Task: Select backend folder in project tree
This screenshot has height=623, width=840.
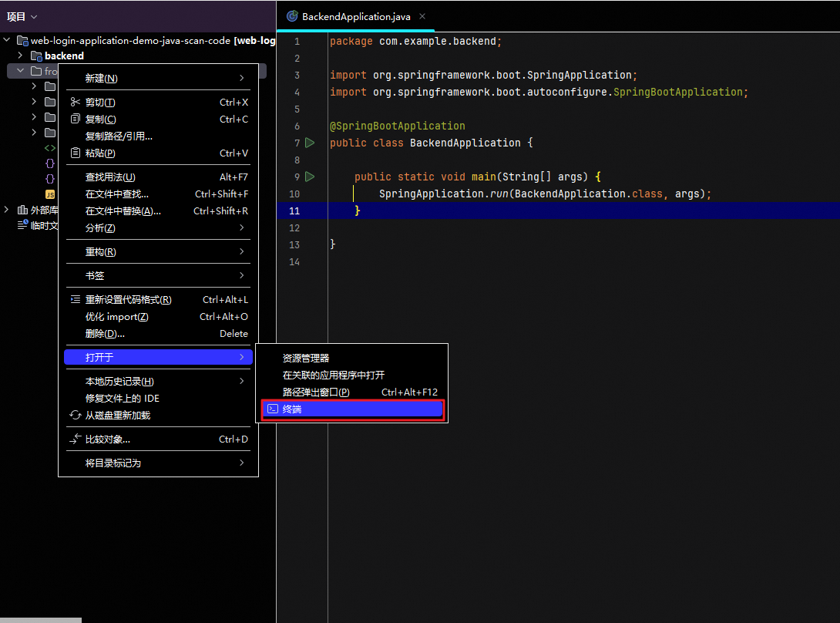Action: (x=64, y=56)
